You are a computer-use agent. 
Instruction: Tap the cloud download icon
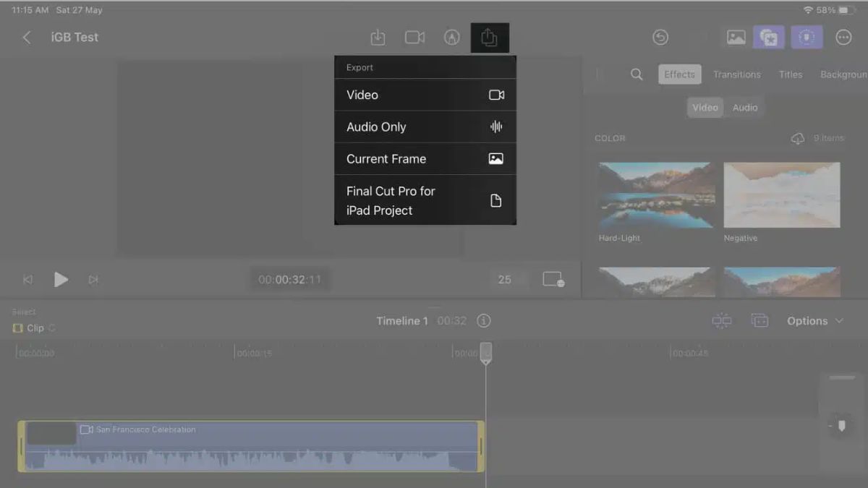click(798, 138)
